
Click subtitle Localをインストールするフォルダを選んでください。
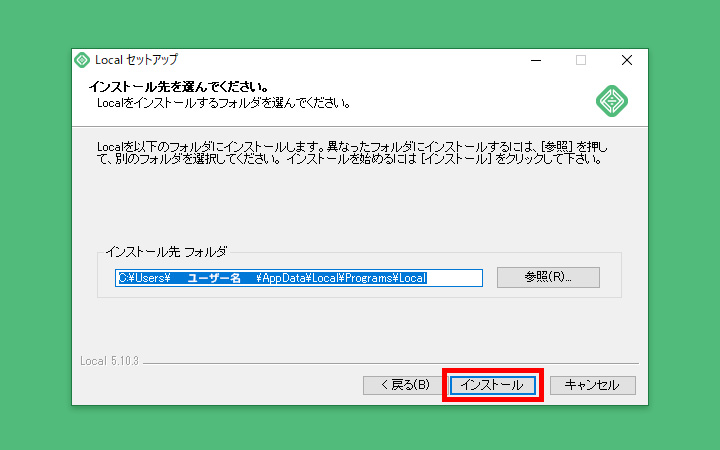click(224, 103)
